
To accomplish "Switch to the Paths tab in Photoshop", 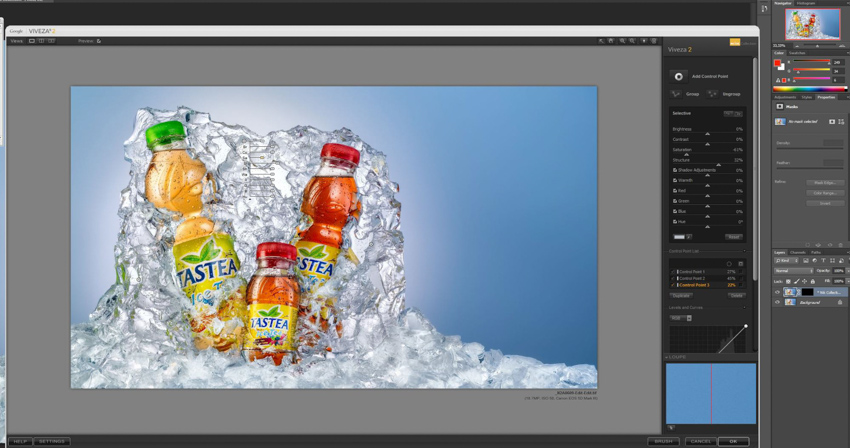I will tap(816, 252).
